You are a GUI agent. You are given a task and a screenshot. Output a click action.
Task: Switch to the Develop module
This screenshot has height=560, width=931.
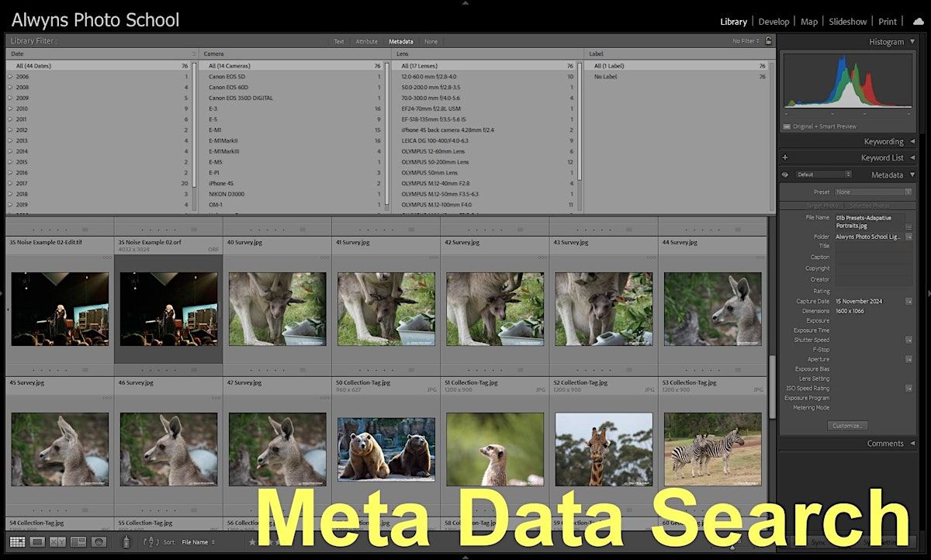pos(773,22)
